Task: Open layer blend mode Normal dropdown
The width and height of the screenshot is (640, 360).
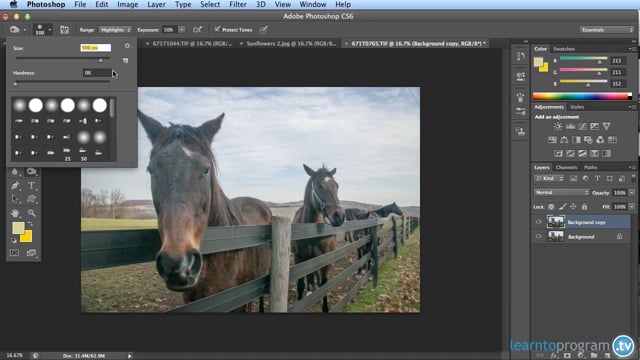Action: click(x=562, y=193)
